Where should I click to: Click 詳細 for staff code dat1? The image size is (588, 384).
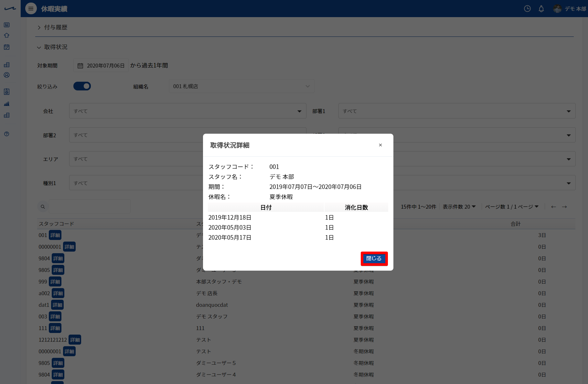tap(58, 305)
